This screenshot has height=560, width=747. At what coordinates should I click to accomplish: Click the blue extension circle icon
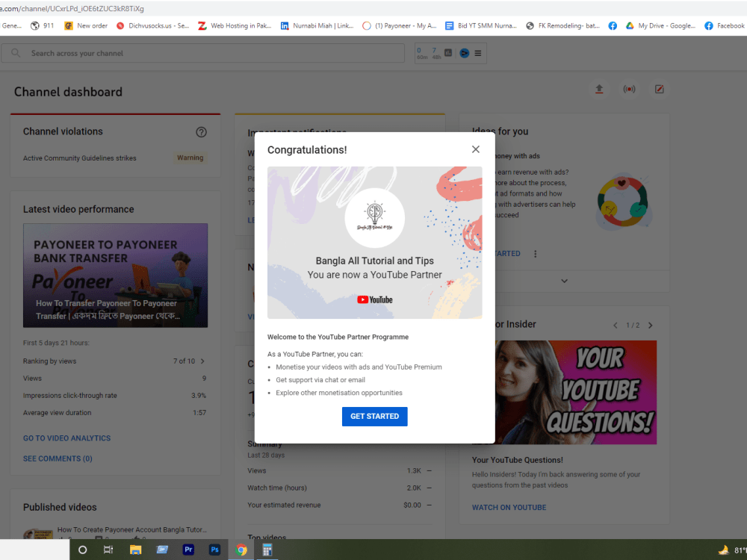click(464, 53)
